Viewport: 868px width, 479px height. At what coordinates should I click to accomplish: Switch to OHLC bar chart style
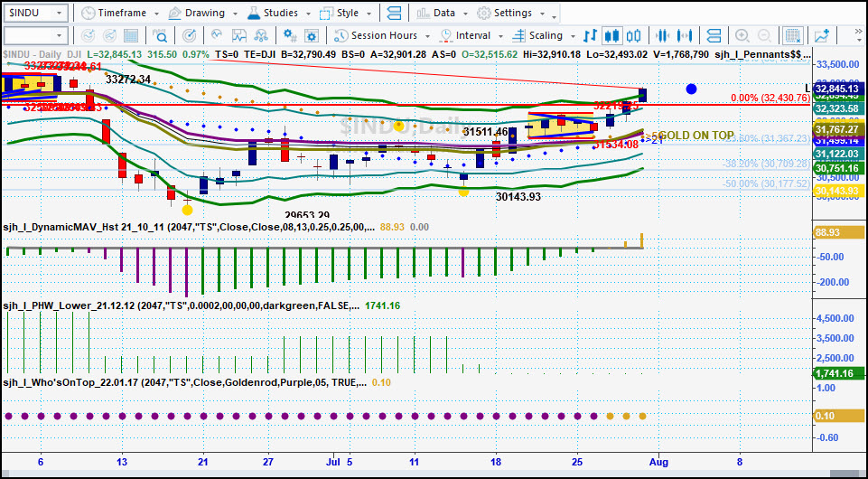coord(591,36)
